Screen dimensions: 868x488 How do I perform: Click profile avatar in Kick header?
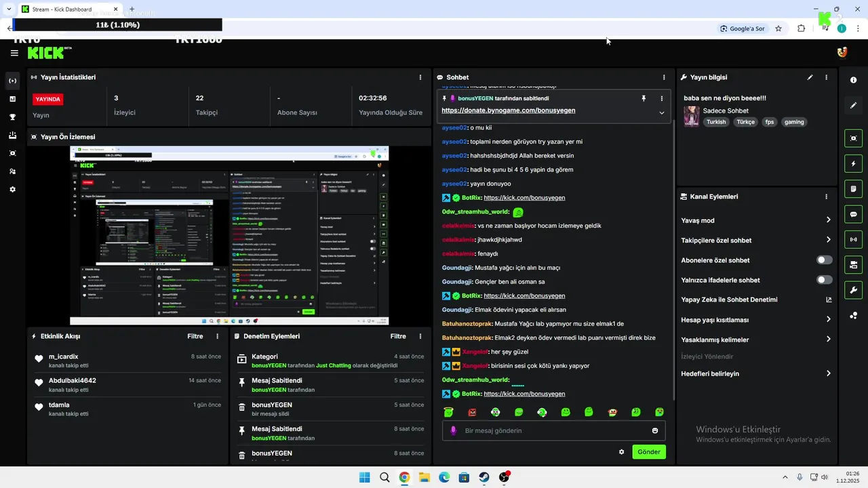point(842,53)
